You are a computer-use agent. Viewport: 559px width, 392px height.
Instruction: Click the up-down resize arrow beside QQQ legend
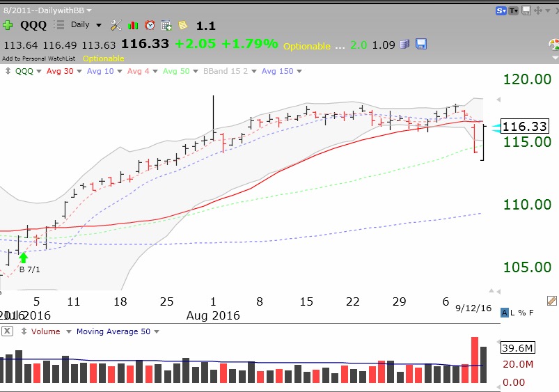pos(8,71)
